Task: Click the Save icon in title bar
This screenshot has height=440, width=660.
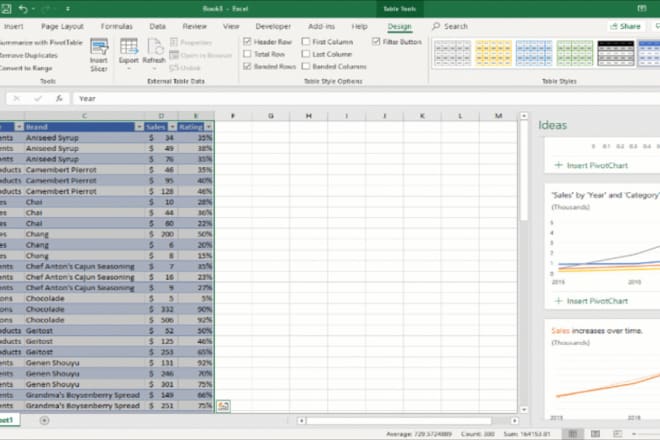Action: pos(6,8)
